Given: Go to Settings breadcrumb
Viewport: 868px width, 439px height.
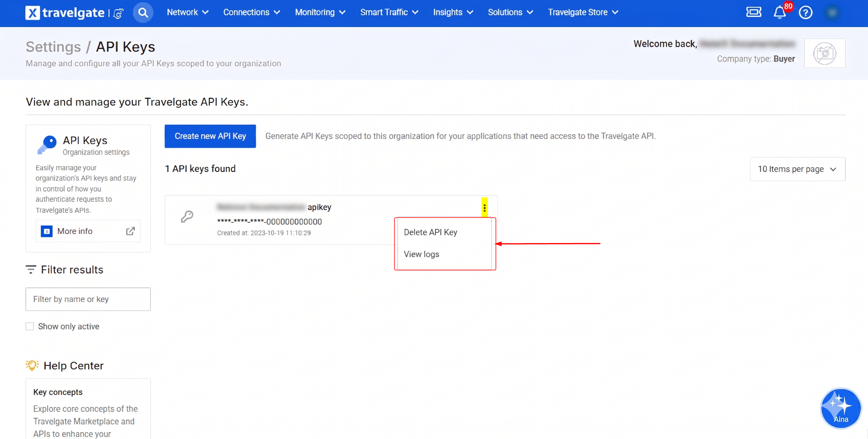Looking at the screenshot, I should (x=53, y=47).
